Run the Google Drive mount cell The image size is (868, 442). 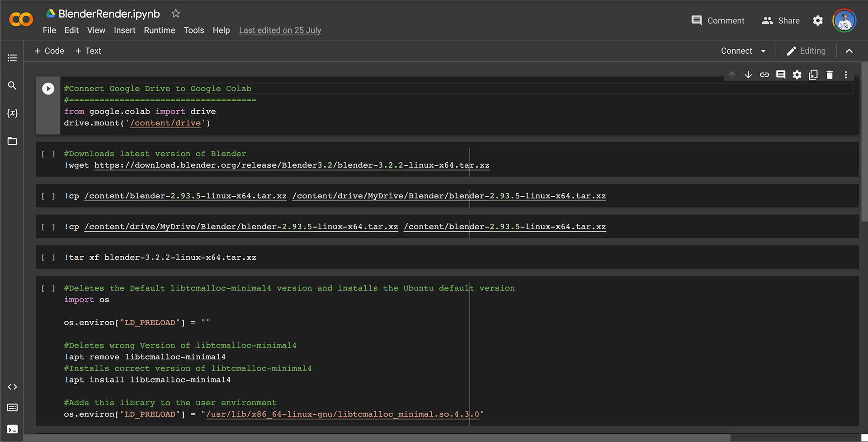pos(48,89)
